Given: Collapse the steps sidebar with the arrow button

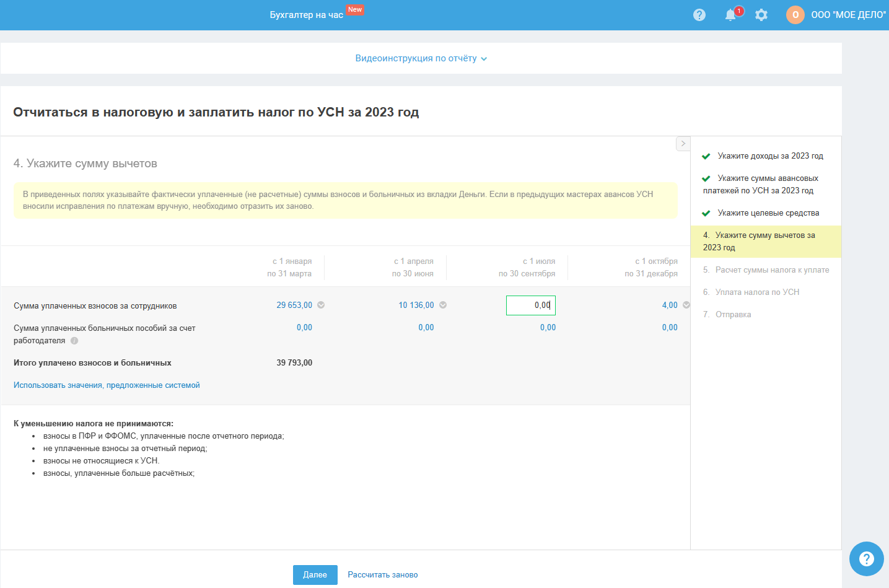Looking at the screenshot, I should (x=683, y=144).
